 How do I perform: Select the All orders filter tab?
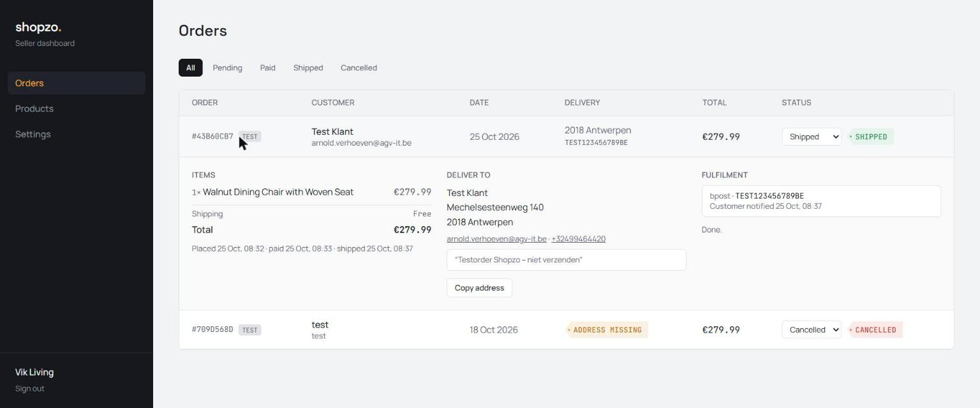tap(190, 68)
